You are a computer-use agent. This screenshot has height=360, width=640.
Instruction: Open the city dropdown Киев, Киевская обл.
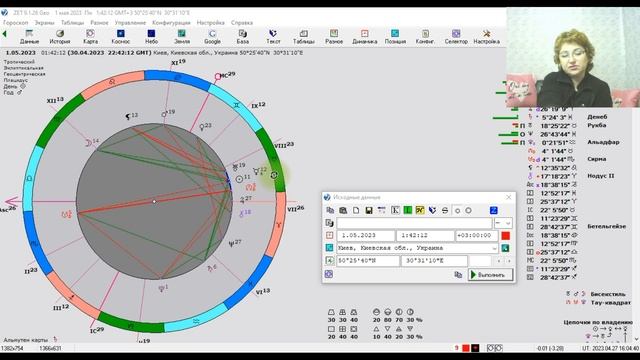click(494, 248)
